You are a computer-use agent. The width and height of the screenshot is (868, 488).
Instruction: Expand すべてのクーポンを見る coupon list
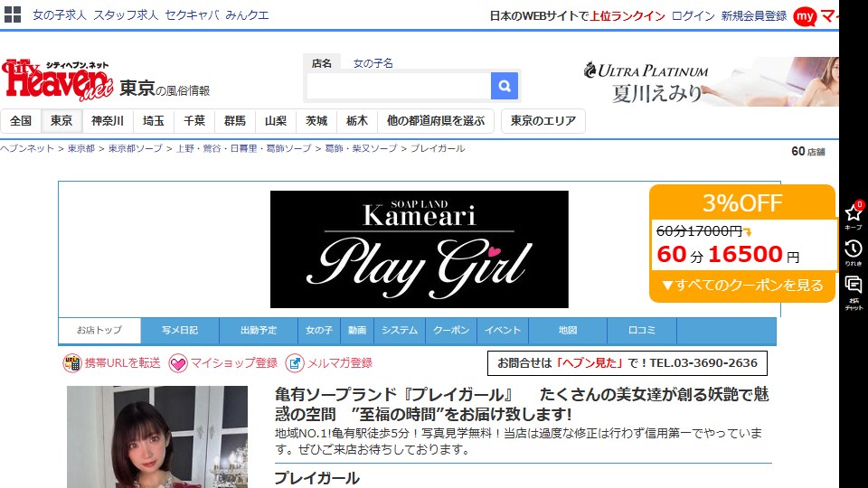(x=742, y=286)
